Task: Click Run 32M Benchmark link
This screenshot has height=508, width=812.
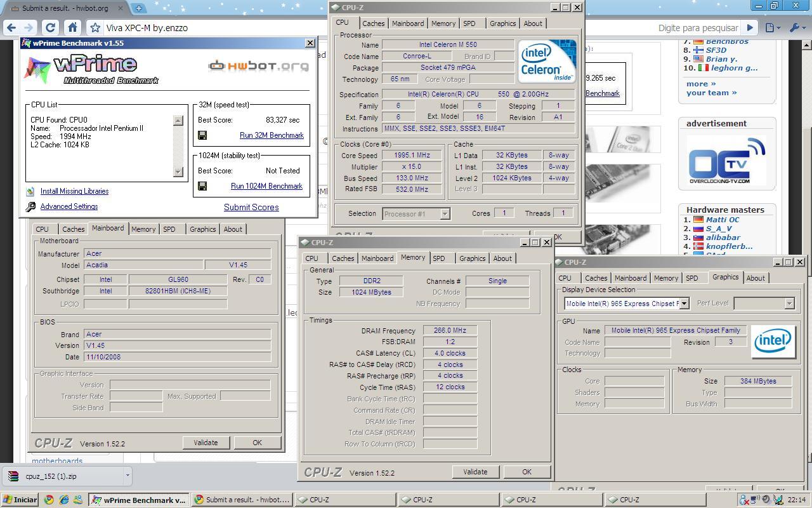Action: pyautogui.click(x=272, y=135)
